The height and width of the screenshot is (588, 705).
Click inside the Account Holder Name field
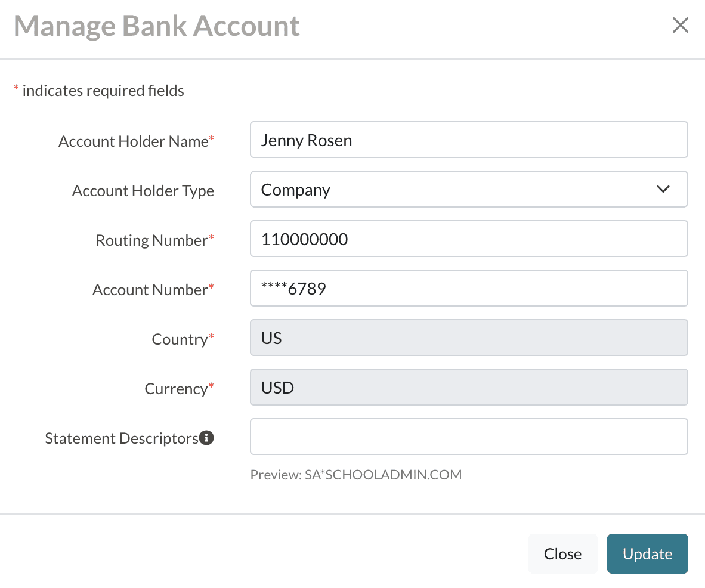469,140
